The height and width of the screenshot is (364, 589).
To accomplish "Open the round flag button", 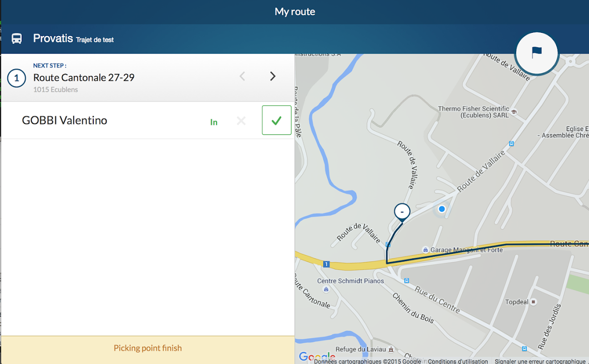I will point(537,53).
